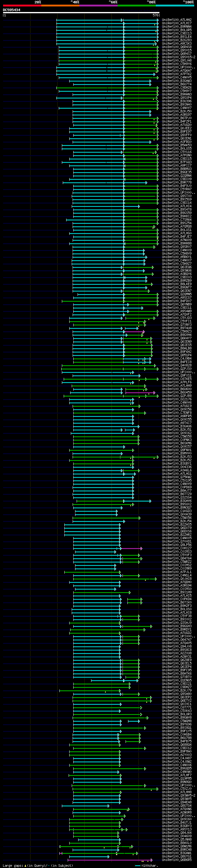This screenshot has width=197, height=868.
Task: Select the UniRef100_Q93WV5-2 label
Action: click(x=179, y=796)
